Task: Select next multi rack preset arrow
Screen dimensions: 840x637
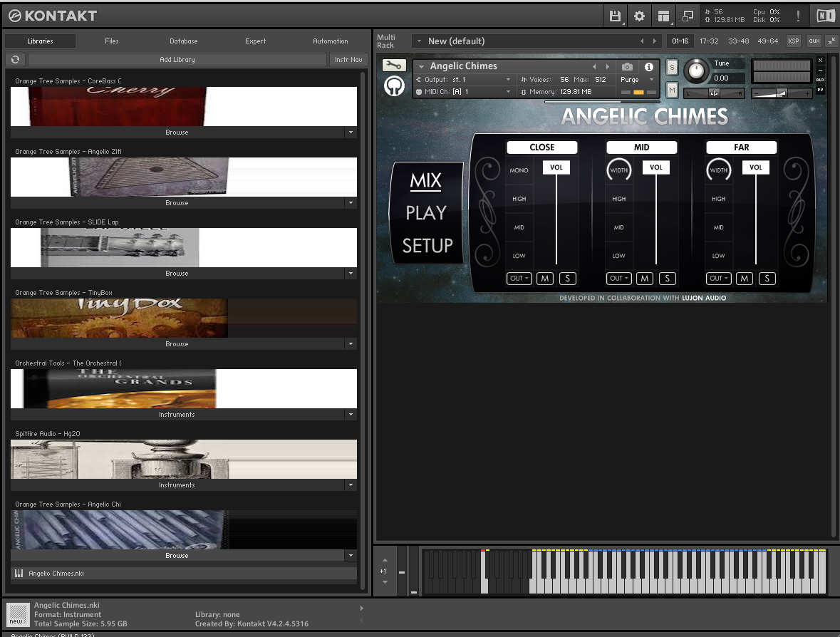Action: tap(655, 41)
